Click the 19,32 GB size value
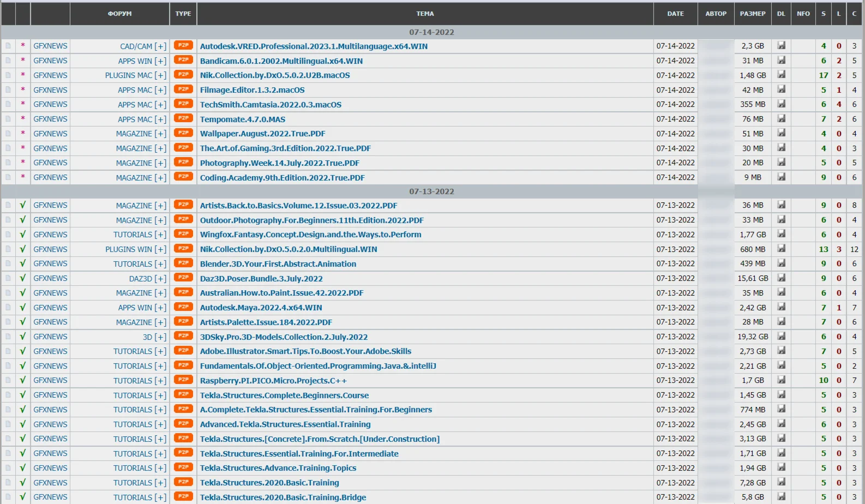This screenshot has height=504, width=865. tap(753, 337)
